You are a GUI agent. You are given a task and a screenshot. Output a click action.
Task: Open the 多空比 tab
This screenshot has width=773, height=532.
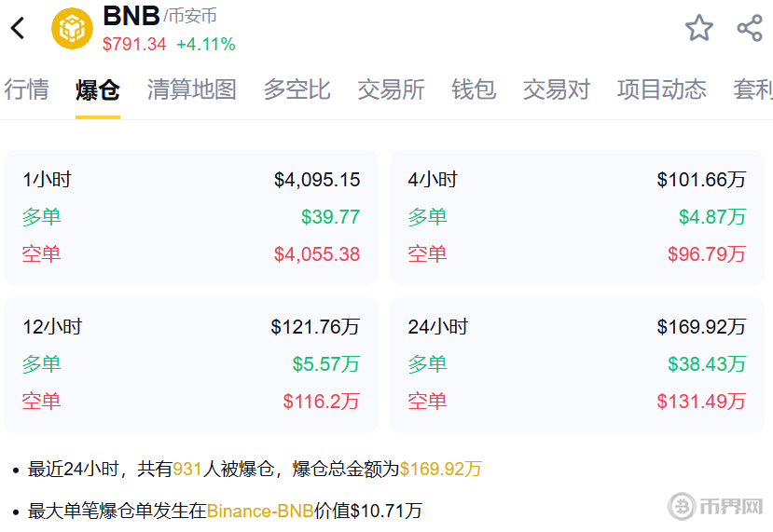[297, 89]
